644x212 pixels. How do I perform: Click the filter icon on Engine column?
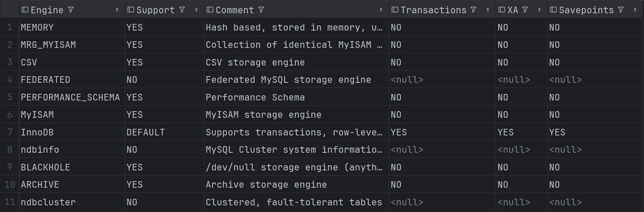[71, 10]
